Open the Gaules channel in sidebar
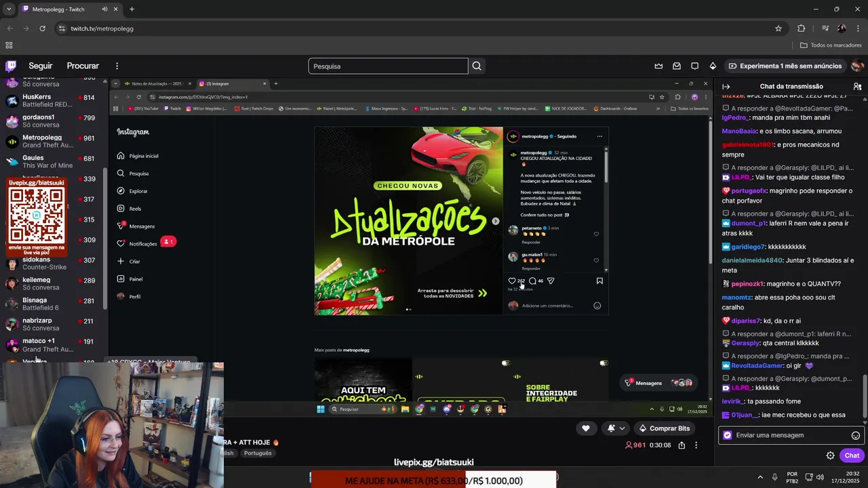868x488 pixels. (53, 161)
